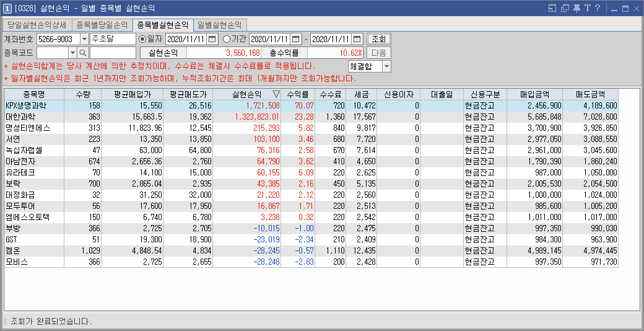Click the 매입금액 column header
Viewport: 644px width, 331px height.
click(535, 95)
